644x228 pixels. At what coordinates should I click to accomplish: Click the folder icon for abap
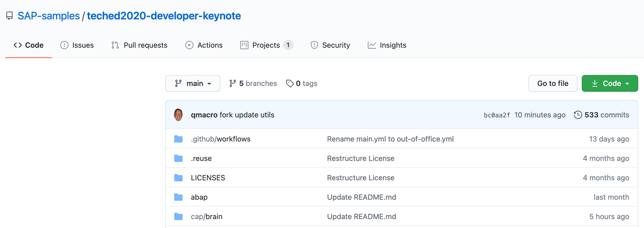click(178, 197)
